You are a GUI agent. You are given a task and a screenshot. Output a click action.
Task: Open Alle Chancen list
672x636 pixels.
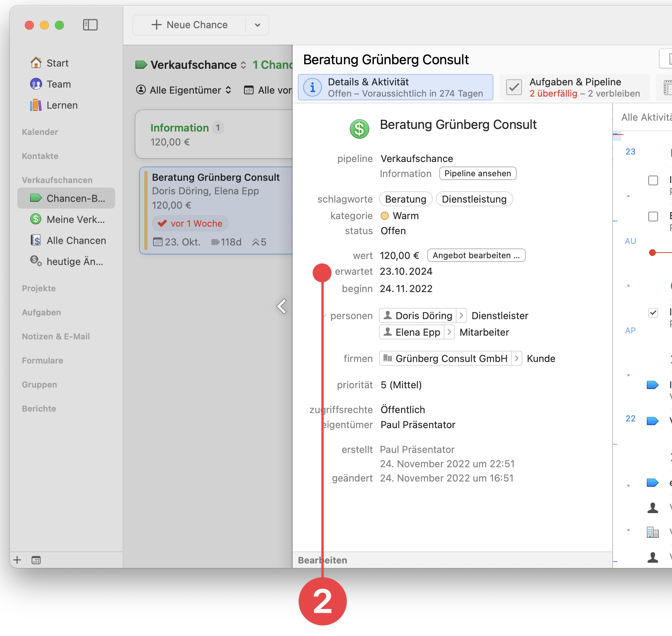click(x=76, y=241)
